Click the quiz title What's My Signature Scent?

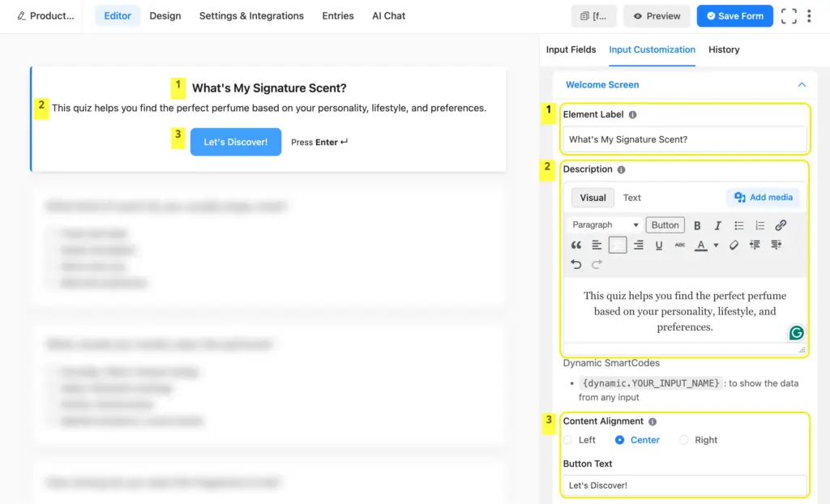click(269, 88)
